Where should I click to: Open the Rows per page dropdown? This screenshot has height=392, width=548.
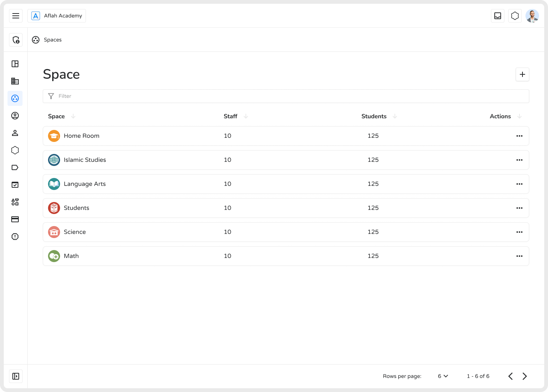click(443, 376)
